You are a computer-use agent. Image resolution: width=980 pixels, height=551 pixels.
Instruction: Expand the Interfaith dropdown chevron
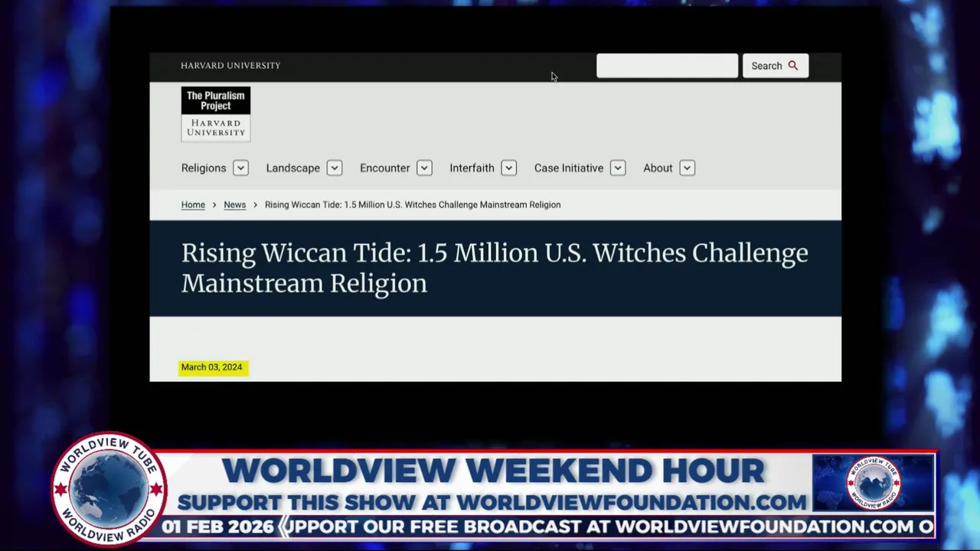tap(508, 168)
